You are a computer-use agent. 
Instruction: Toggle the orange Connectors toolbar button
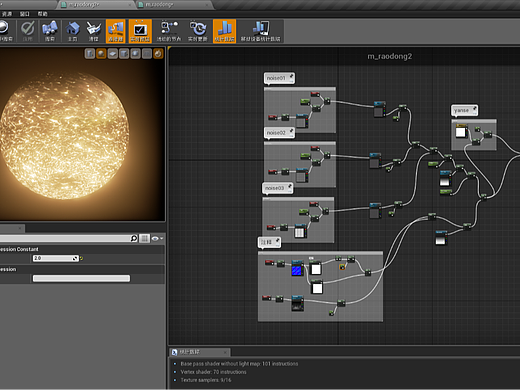pos(115,31)
